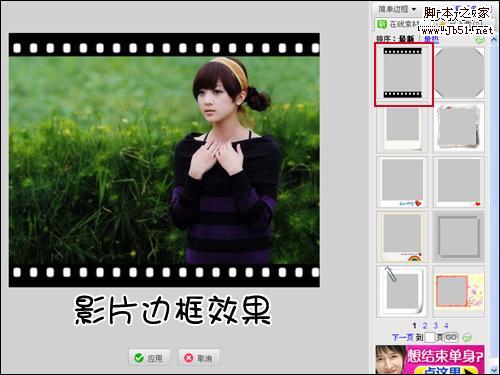The height and width of the screenshot is (375, 500).
Task: Go to page 2 of frames
Action: click(425, 325)
